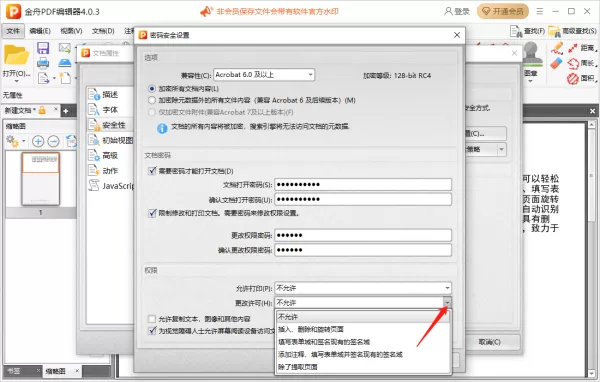Open the dropdown in the Document Properties dialog

point(501,149)
